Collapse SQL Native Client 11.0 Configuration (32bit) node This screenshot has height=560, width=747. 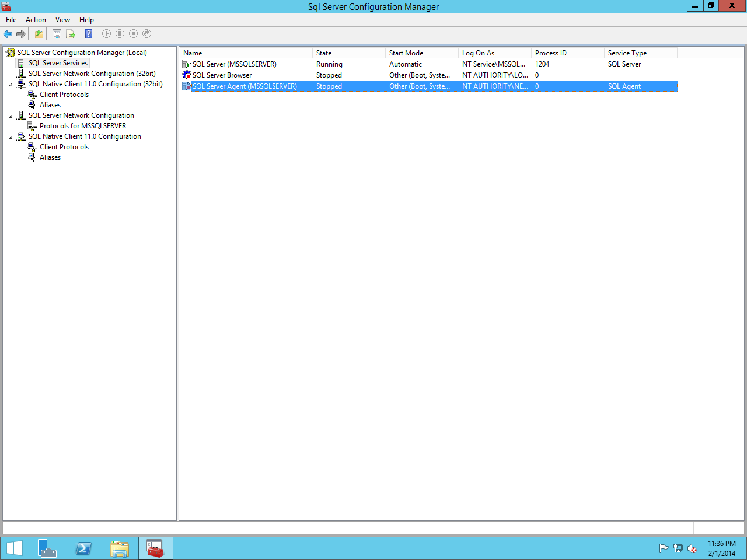coord(11,85)
